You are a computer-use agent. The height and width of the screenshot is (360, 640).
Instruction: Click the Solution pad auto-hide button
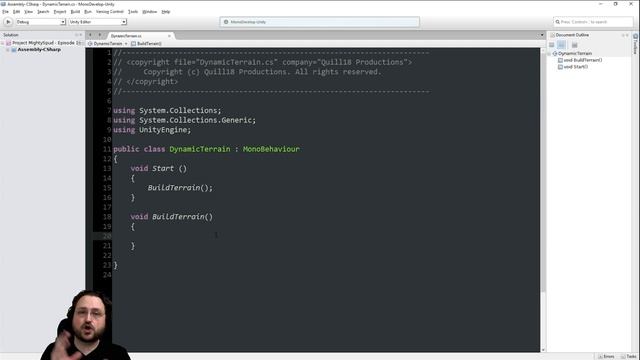pos(76,35)
